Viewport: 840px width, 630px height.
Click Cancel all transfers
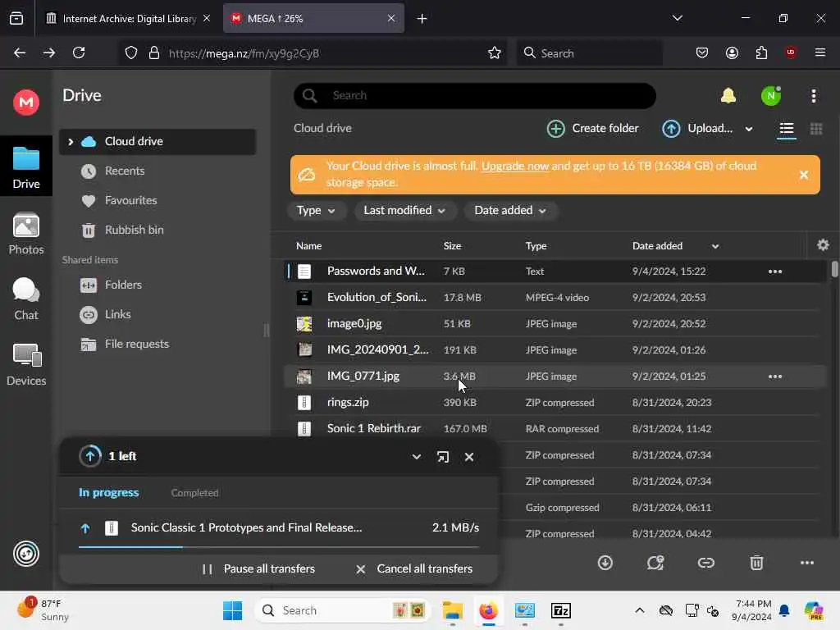tap(414, 568)
